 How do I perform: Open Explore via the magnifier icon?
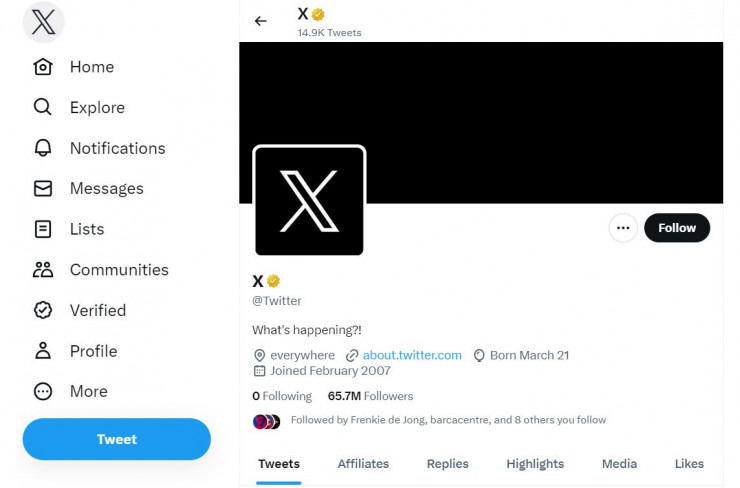[42, 107]
